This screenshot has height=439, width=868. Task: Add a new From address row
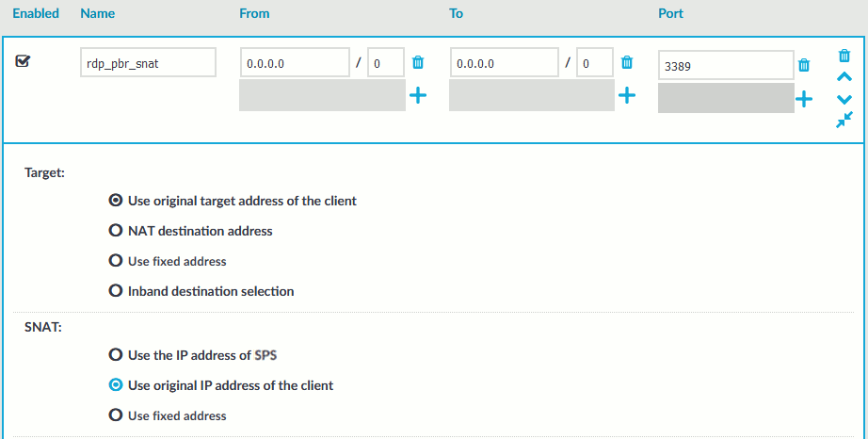point(418,96)
